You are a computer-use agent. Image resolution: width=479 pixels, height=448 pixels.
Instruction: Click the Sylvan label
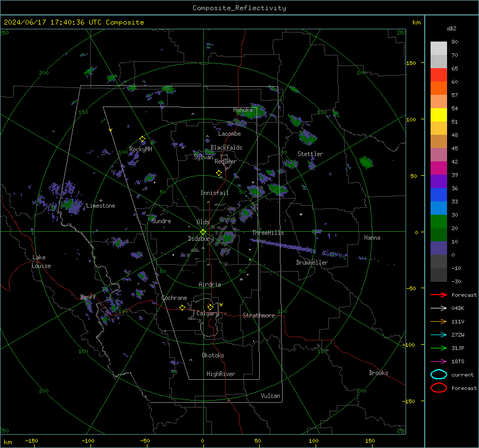pyautogui.click(x=203, y=157)
